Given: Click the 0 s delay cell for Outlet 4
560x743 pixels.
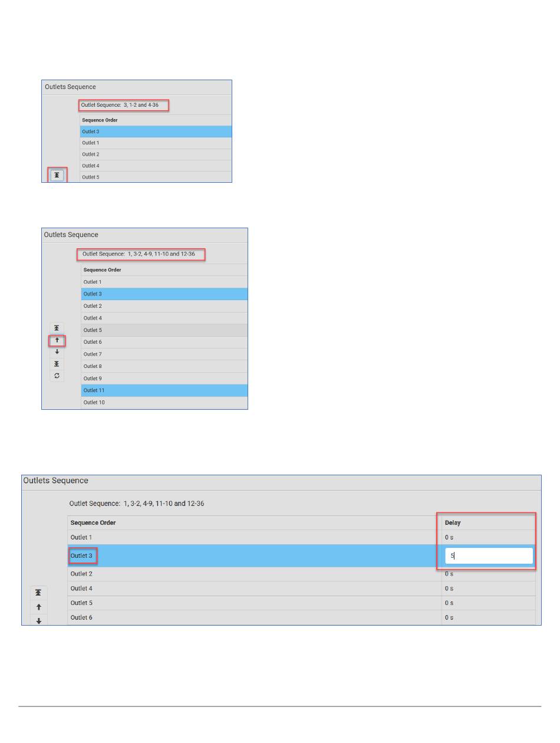Looking at the screenshot, I should tap(488, 589).
